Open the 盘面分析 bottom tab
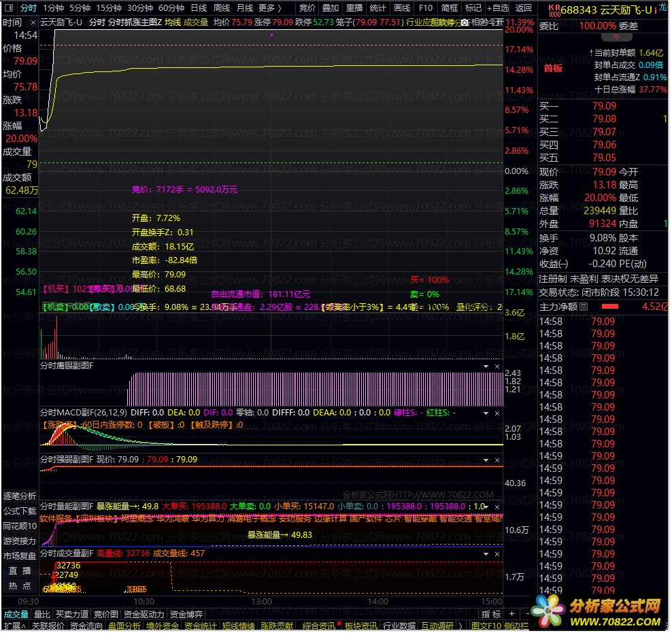 (x=124, y=628)
